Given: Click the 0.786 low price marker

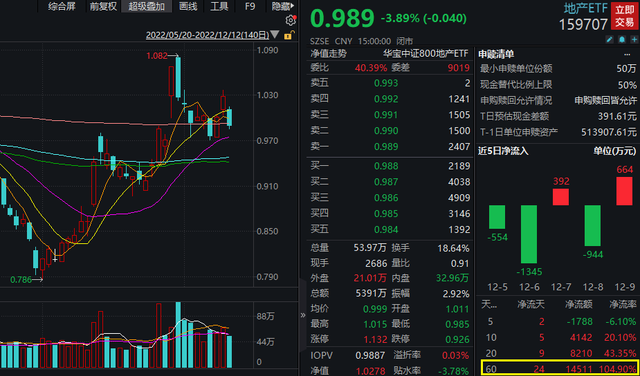Looking at the screenshot, I should click(x=21, y=280).
